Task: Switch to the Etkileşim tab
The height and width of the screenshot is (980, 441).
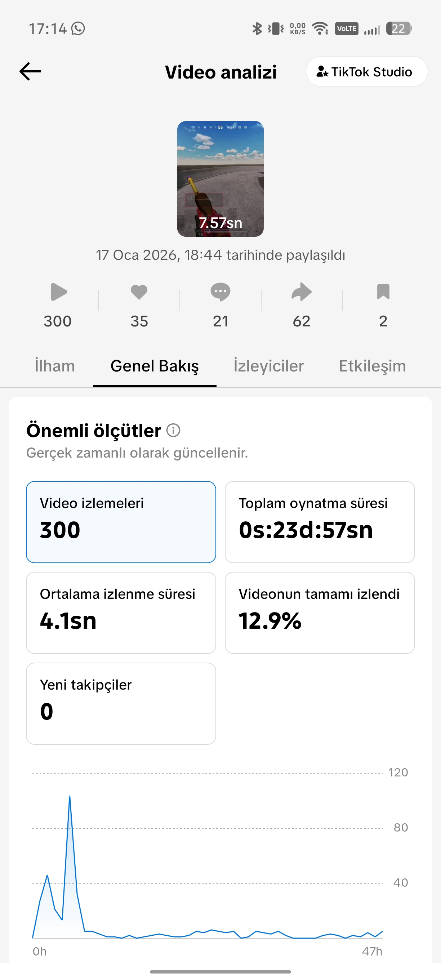Action: pos(372,366)
